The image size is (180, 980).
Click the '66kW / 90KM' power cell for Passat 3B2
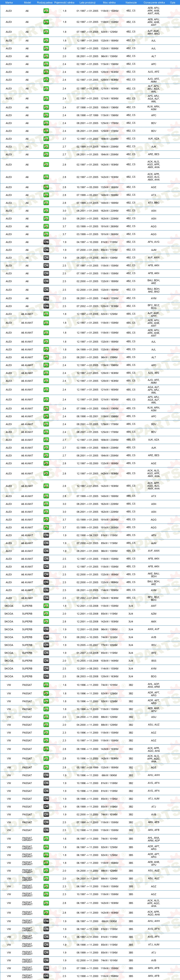coord(109,775)
